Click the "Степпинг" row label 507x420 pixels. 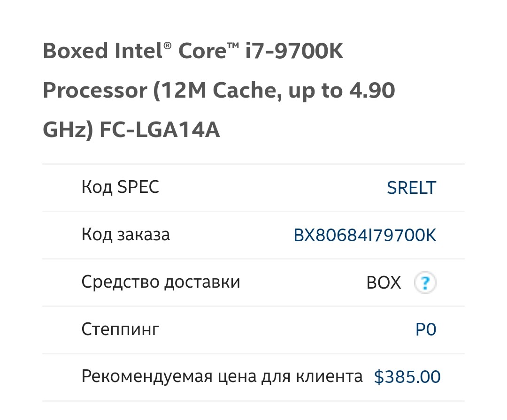(x=120, y=329)
